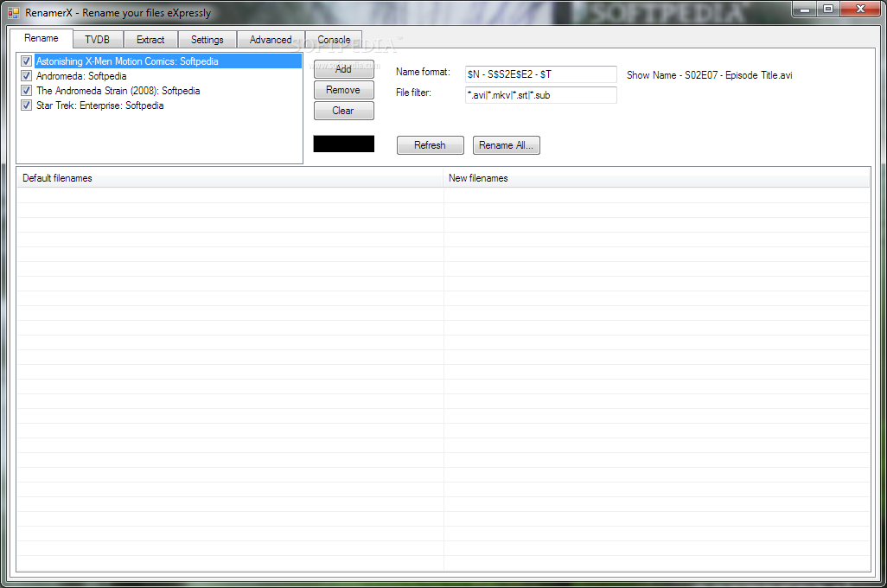The image size is (887, 588).
Task: Switch to the Rename tab
Action: [x=41, y=39]
